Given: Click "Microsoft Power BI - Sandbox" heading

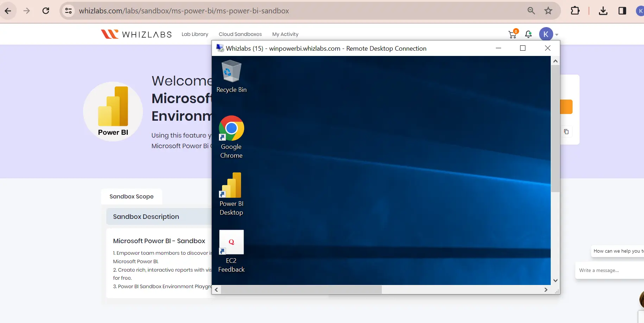Looking at the screenshot, I should point(159,241).
